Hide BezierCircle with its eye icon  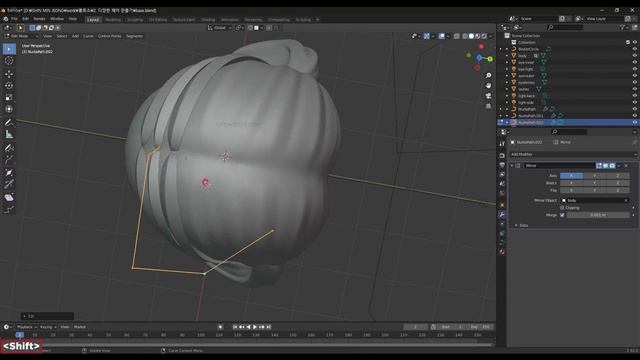[x=635, y=49]
